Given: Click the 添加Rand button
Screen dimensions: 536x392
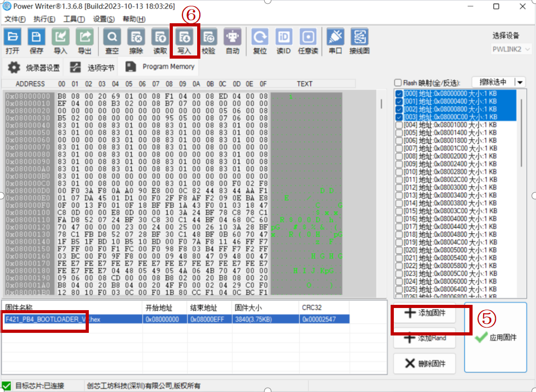Looking at the screenshot, I should coord(424,338).
